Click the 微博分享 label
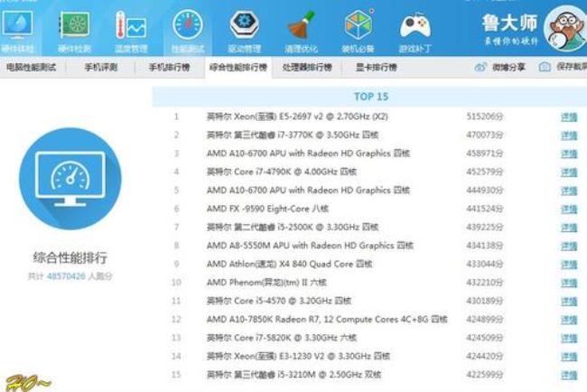 click(x=508, y=68)
